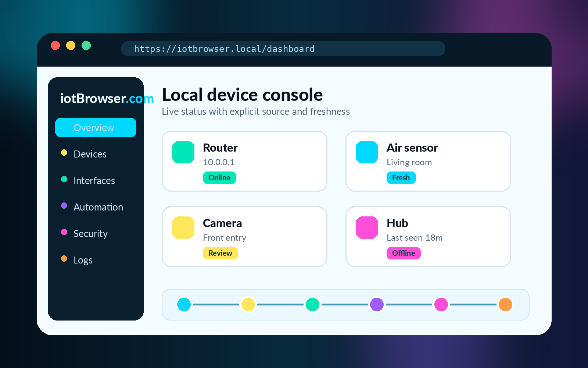Select the green timeline marker
The image size is (588, 368).
312,304
